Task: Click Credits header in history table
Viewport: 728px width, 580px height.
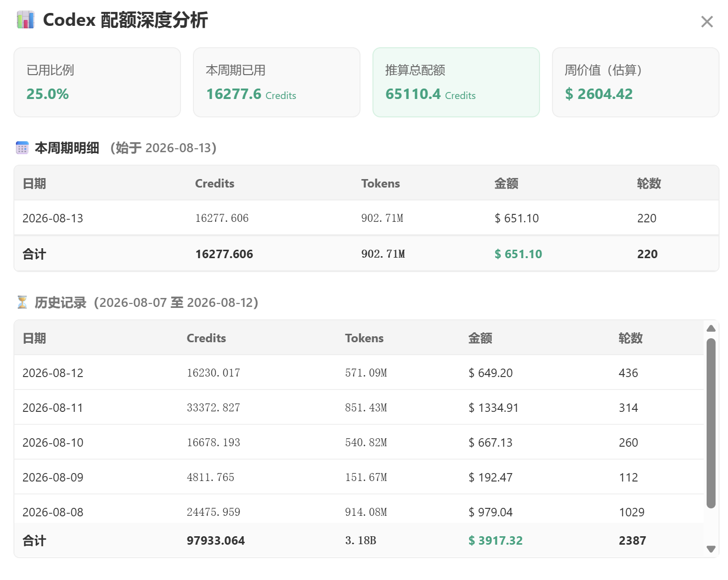Action: tap(206, 338)
